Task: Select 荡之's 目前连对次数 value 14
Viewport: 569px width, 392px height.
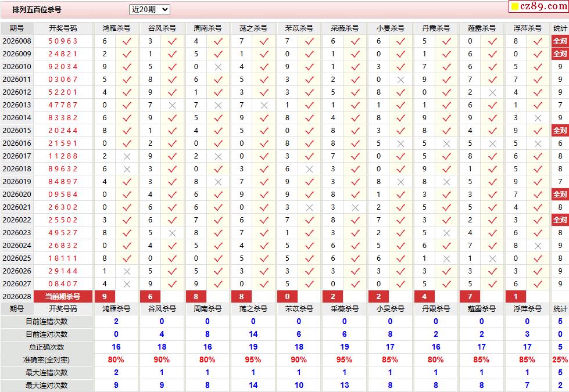Action: (253, 335)
